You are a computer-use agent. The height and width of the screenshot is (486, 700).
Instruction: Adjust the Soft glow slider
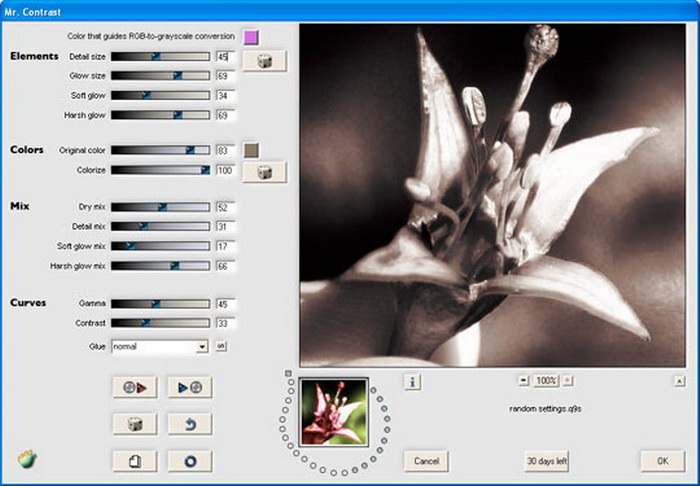[160, 96]
